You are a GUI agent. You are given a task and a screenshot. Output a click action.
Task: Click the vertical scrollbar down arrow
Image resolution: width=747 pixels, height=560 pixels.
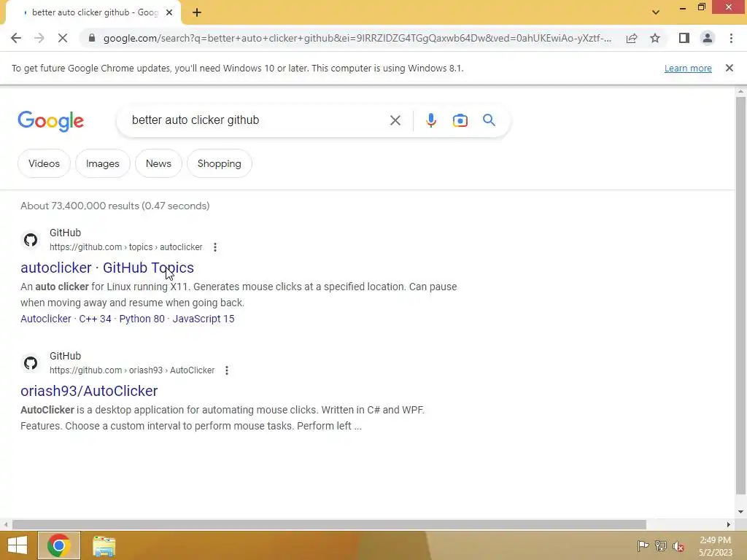[x=740, y=512]
